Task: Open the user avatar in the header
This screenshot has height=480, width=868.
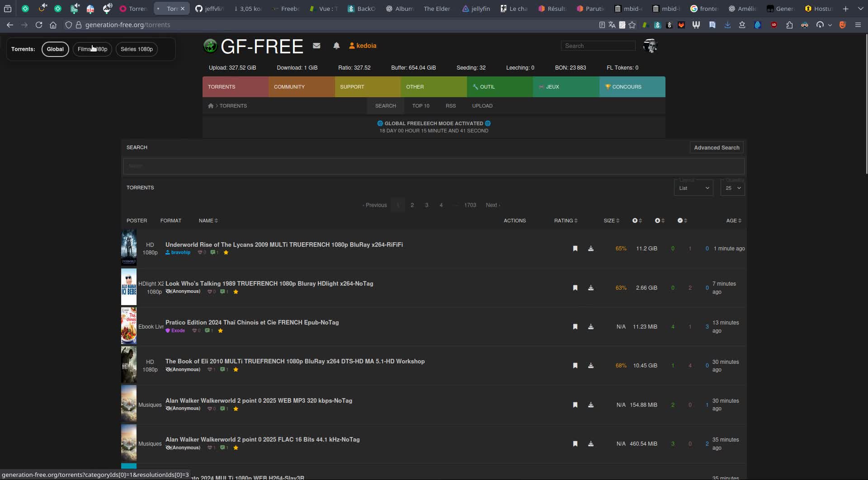Action: (650, 46)
